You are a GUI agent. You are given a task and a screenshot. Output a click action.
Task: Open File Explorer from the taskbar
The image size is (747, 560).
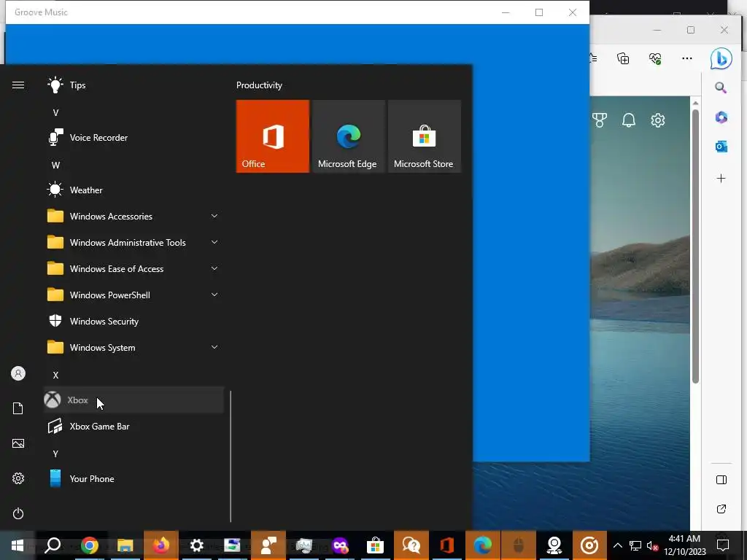click(125, 545)
